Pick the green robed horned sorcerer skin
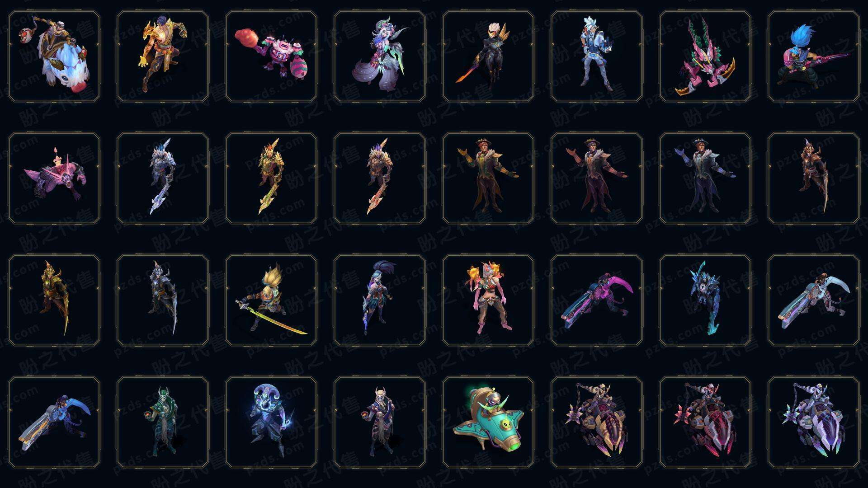The width and height of the screenshot is (868, 488). (x=163, y=422)
